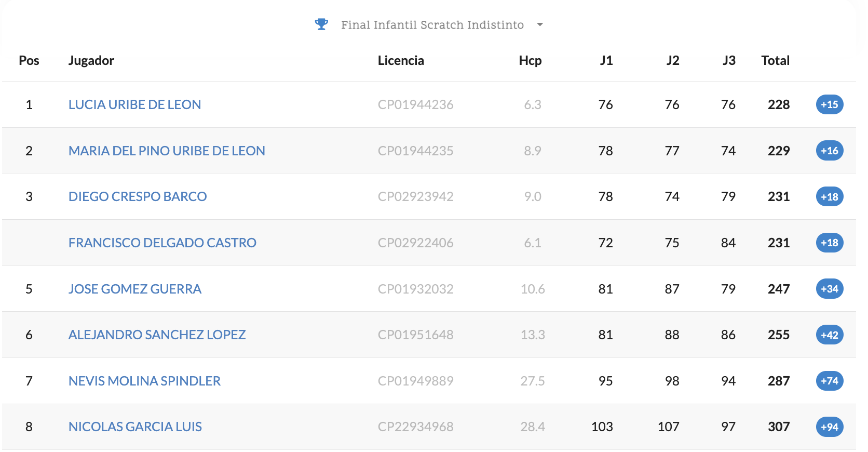This screenshot has width=868, height=452.
Task: Open NEVIS MOLINA SPINDLER player page
Action: coord(144,381)
